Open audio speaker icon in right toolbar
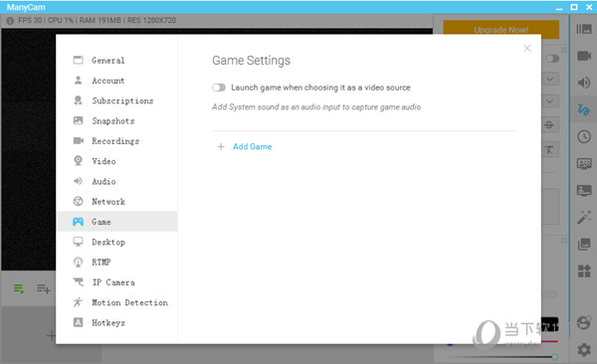Image resolution: width=597 pixels, height=364 pixels. click(x=584, y=83)
